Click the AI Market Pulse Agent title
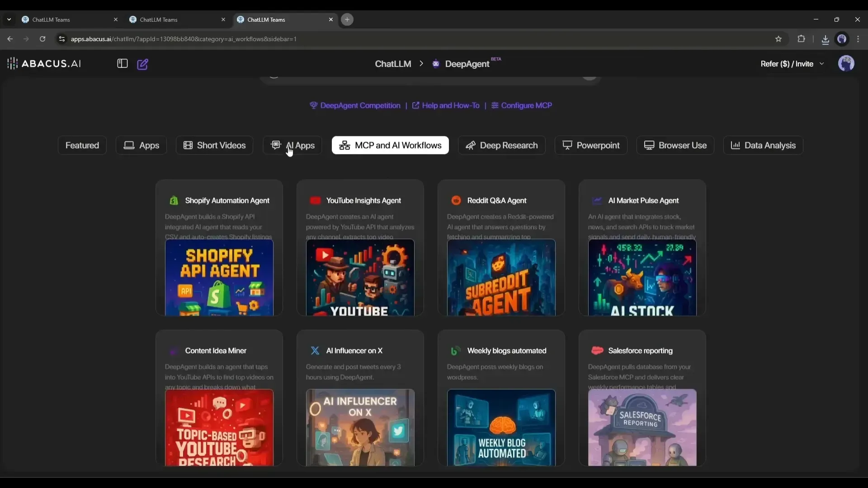This screenshot has height=488, width=868. point(643,200)
